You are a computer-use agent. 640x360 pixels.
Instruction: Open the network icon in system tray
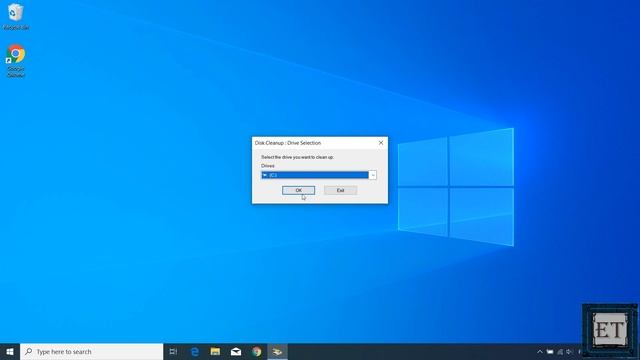tap(560, 351)
